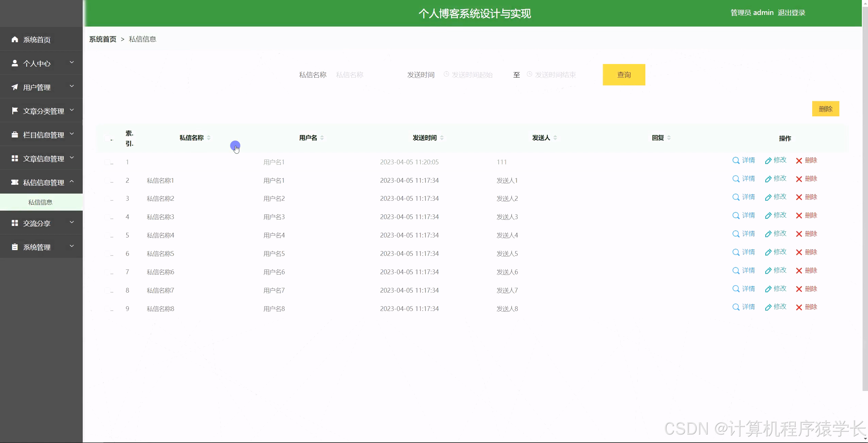Expand the 系统管理 section chevron
This screenshot has width=868, height=443.
[71, 246]
